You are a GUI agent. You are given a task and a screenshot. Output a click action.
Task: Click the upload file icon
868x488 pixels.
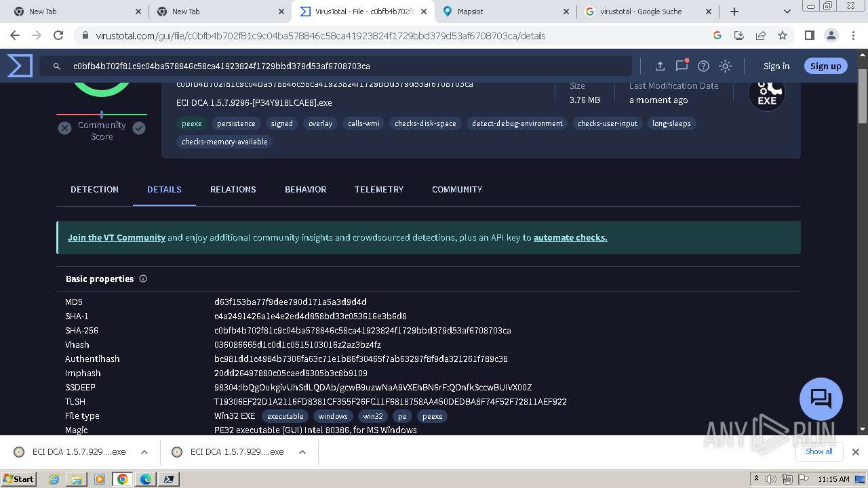[x=659, y=66]
